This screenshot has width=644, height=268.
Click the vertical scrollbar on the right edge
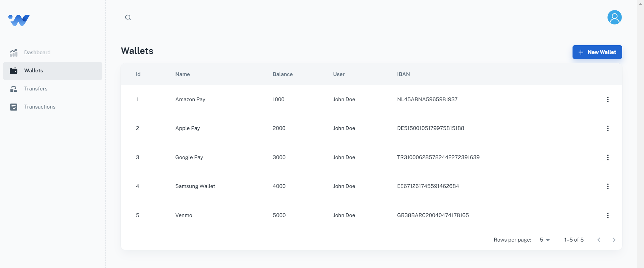[641, 134]
